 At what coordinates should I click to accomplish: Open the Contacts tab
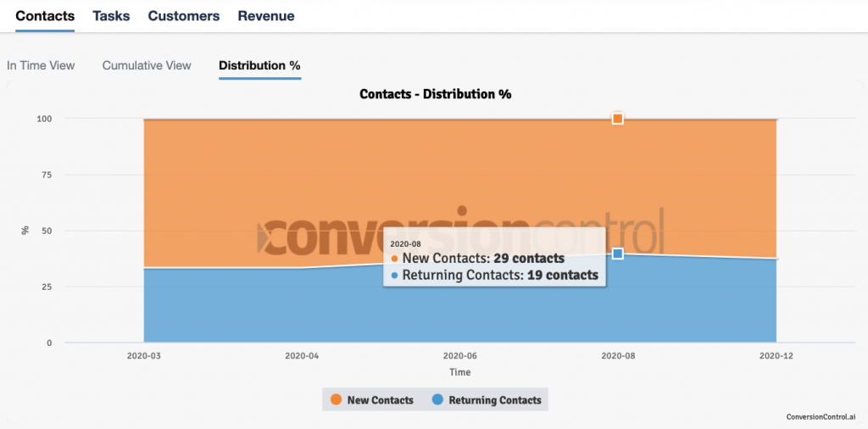45,16
